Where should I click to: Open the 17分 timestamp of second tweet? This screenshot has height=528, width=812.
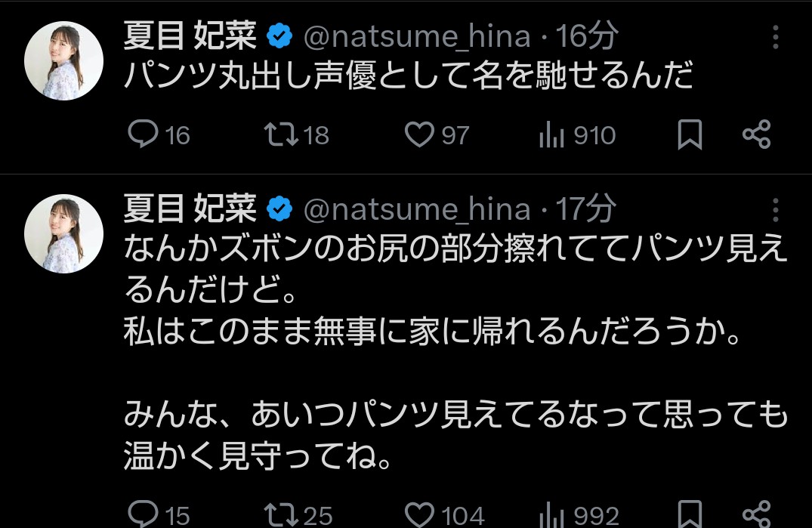pyautogui.click(x=587, y=209)
